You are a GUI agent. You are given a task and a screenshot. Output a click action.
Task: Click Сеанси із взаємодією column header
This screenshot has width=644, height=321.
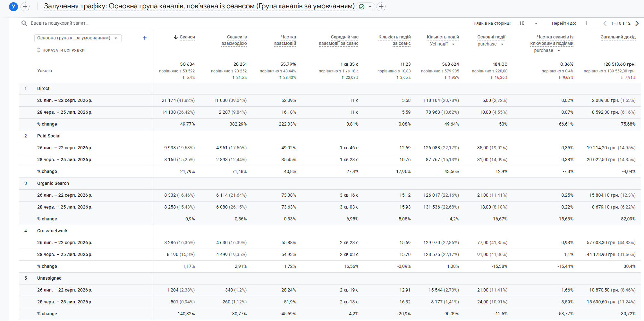point(234,40)
